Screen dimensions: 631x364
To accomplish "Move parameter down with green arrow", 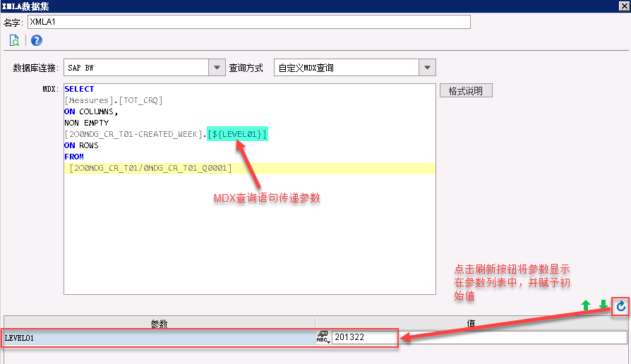I will [603, 305].
